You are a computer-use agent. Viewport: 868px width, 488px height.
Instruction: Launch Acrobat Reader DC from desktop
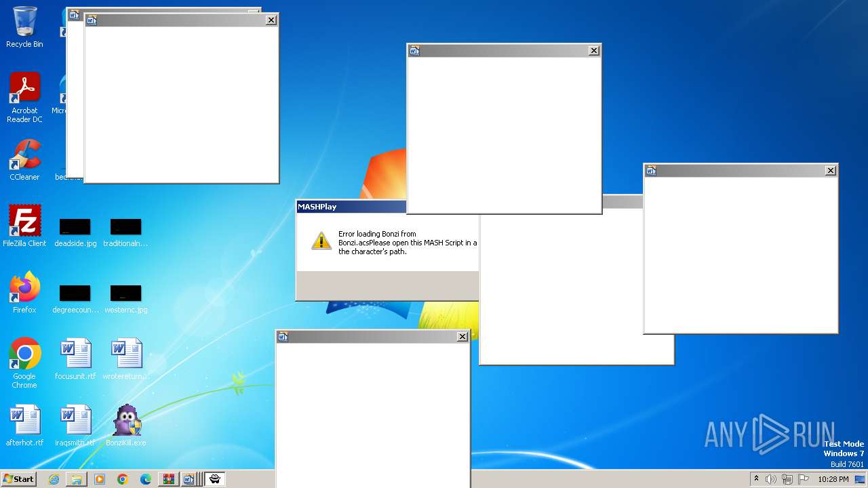(24, 98)
